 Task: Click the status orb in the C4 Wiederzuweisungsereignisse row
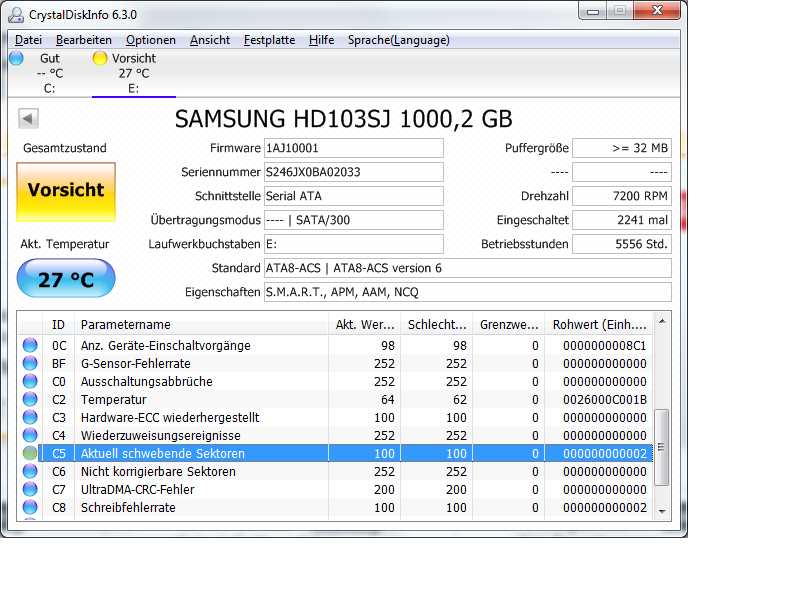30,435
